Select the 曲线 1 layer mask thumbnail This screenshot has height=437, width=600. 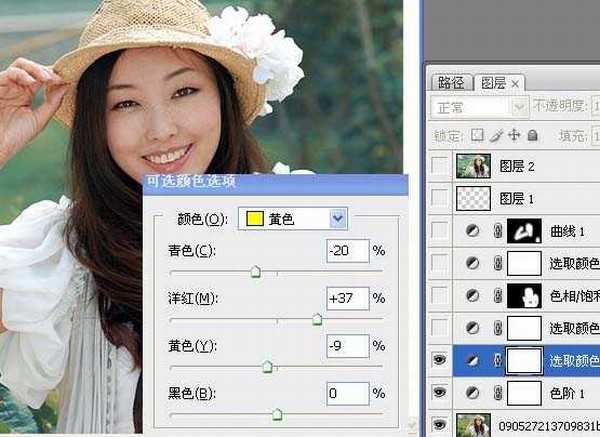[526, 232]
